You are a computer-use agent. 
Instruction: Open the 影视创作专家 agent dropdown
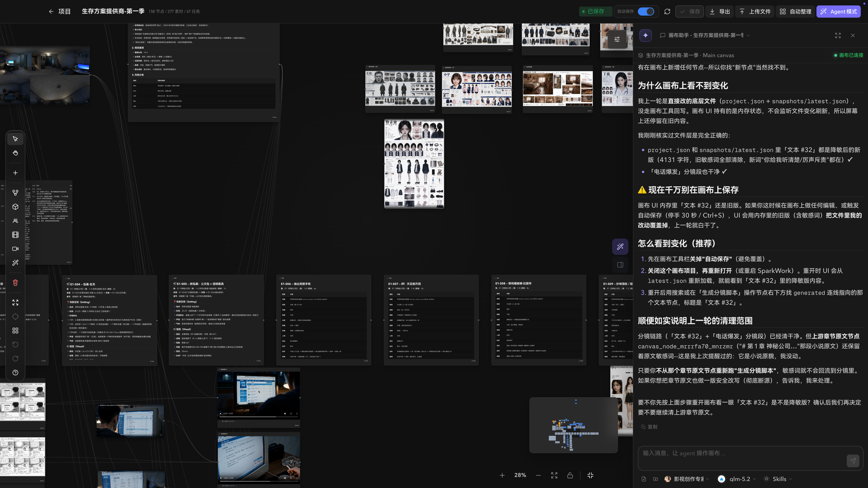pyautogui.click(x=686, y=479)
